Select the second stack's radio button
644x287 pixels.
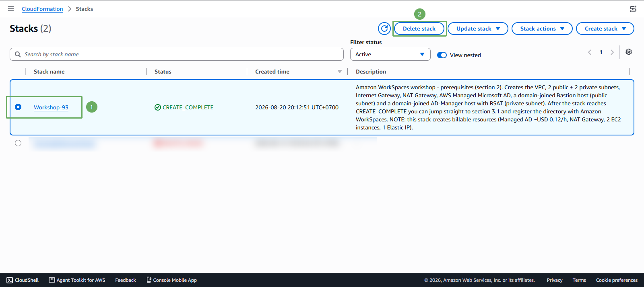[18, 143]
